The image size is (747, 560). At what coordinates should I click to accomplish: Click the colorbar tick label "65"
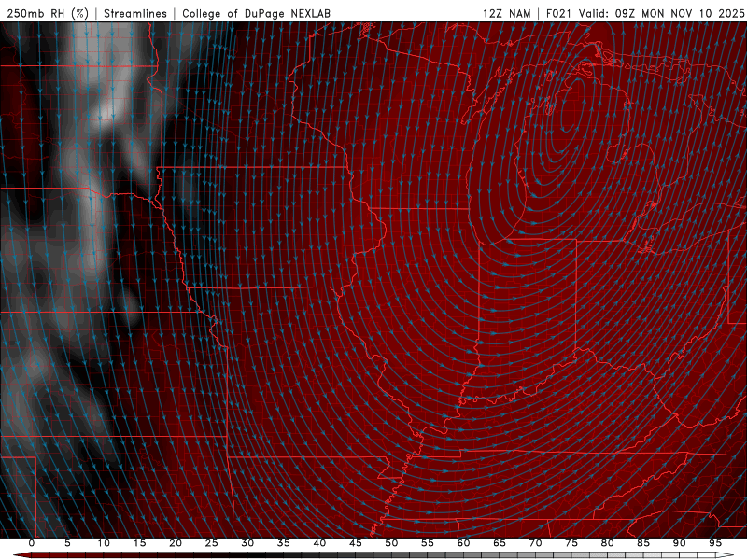500,543
